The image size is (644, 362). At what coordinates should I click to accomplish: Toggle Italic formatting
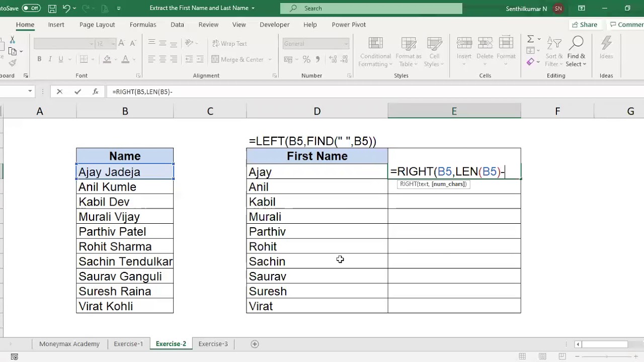50,59
